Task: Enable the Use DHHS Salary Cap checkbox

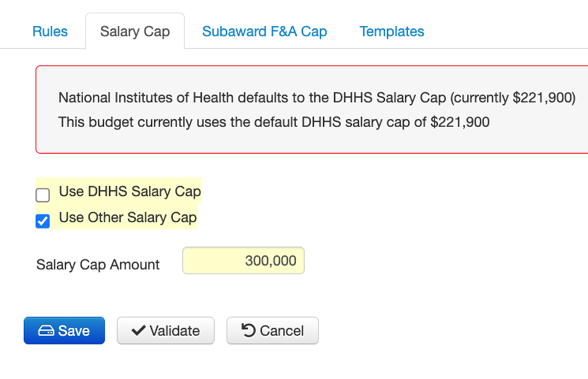Action: (43, 195)
